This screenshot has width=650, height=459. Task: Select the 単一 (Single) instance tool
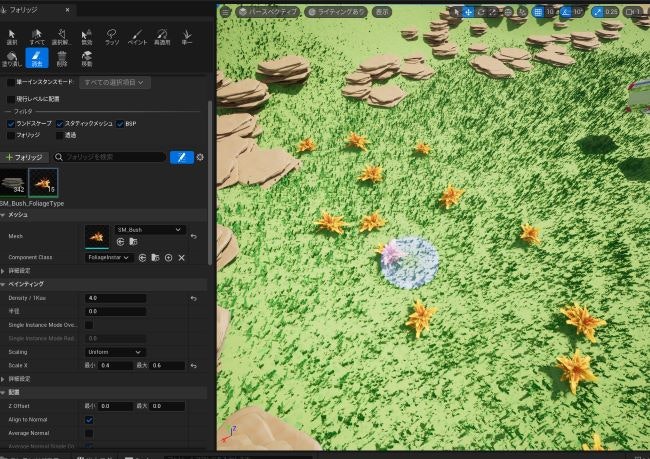(x=187, y=37)
